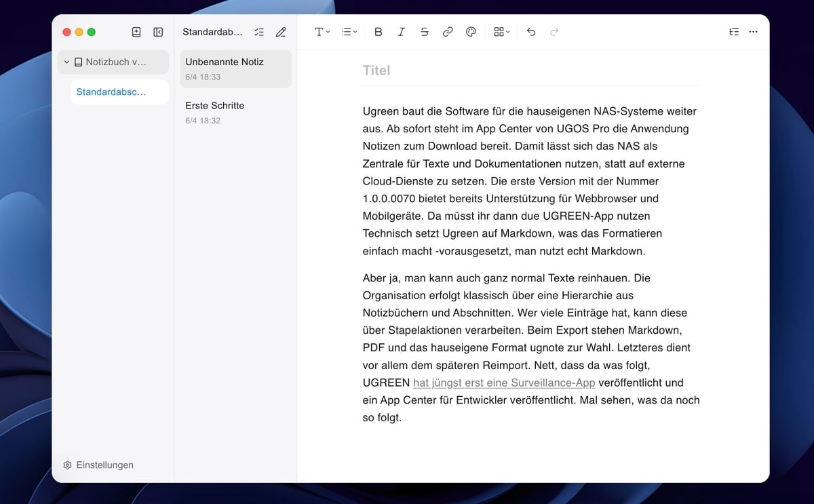The image size is (814, 504).
Task: Close the window with the red button
Action: pos(66,32)
